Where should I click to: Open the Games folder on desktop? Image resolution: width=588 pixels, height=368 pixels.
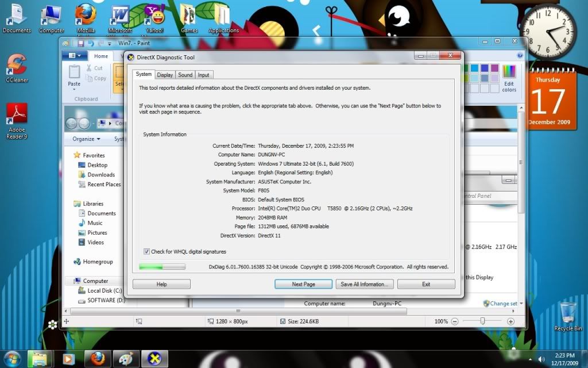pyautogui.click(x=189, y=18)
